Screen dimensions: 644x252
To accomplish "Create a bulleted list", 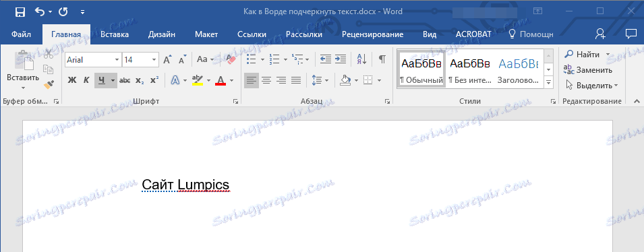I will (x=251, y=59).
